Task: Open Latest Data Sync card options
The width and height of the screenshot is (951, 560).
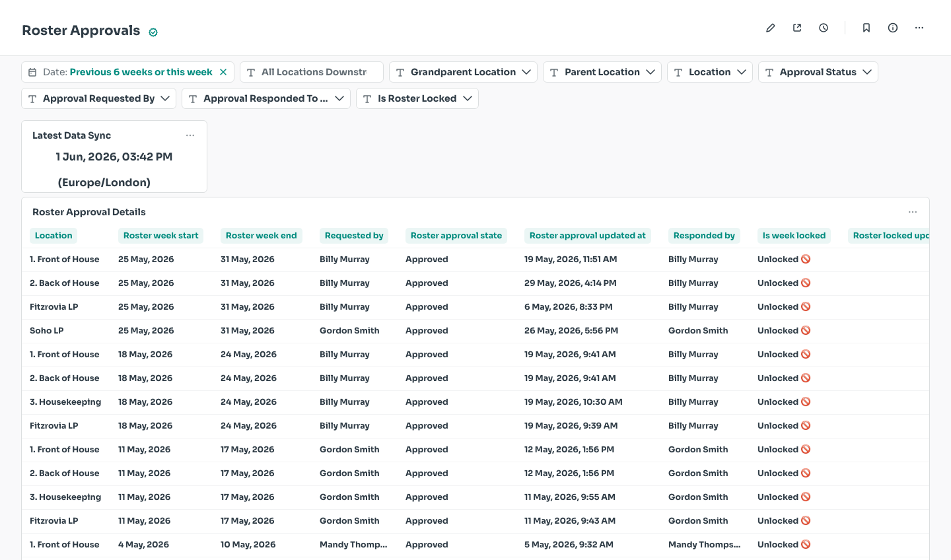Action: tap(190, 135)
